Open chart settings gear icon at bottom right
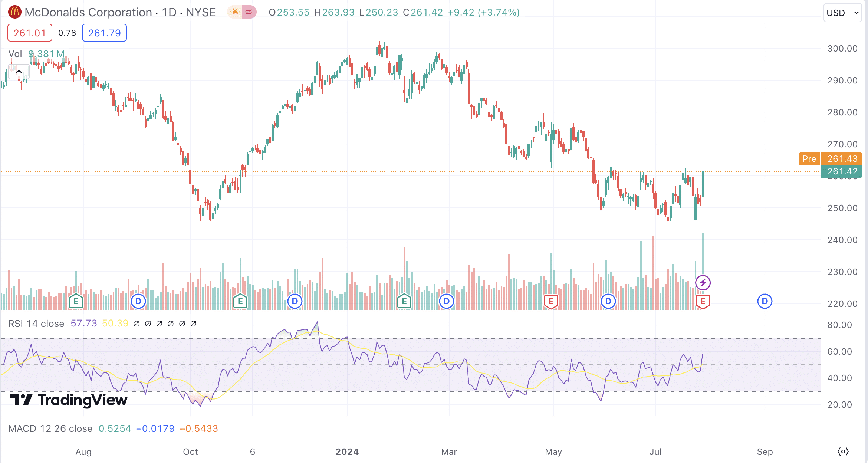This screenshot has height=463, width=868. coord(843,451)
